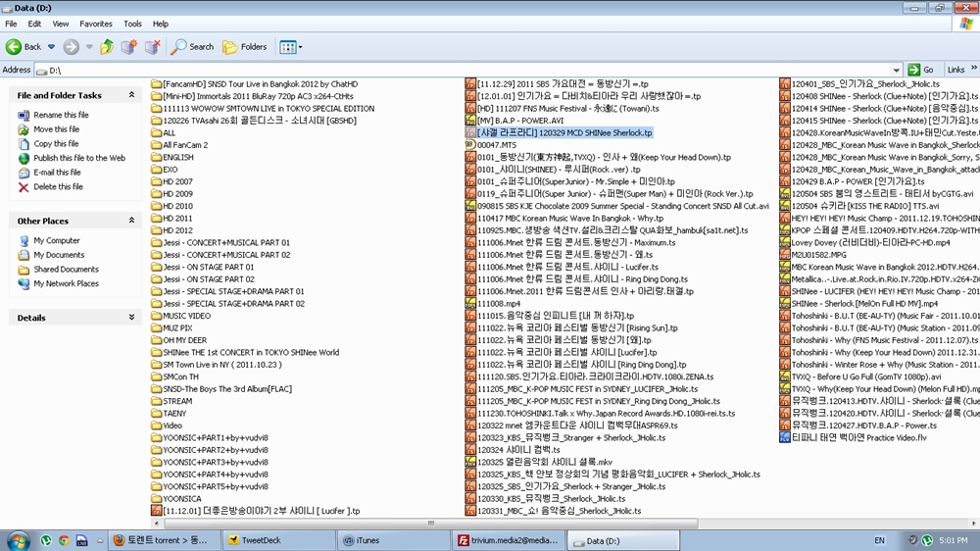980x551 pixels.
Task: Click the horizontal scrollbar right arrow
Action: [x=974, y=523]
